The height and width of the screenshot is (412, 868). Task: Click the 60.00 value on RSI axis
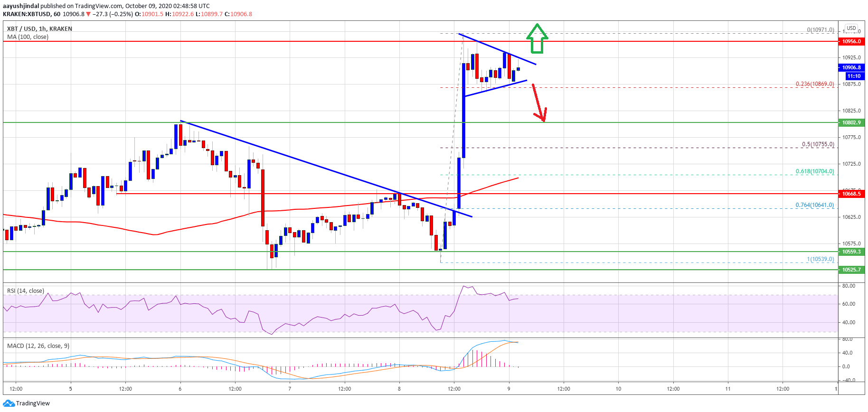click(849, 304)
